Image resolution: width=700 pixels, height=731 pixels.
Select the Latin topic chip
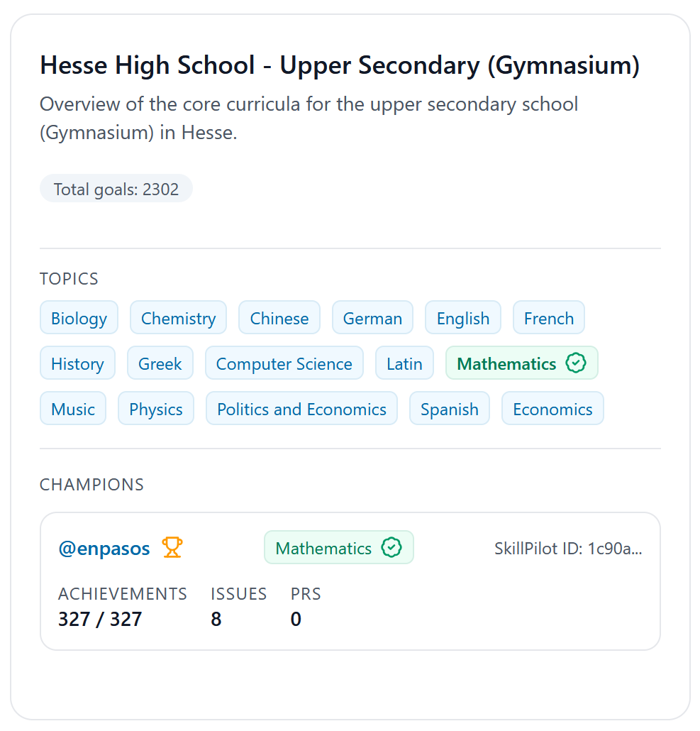404,363
